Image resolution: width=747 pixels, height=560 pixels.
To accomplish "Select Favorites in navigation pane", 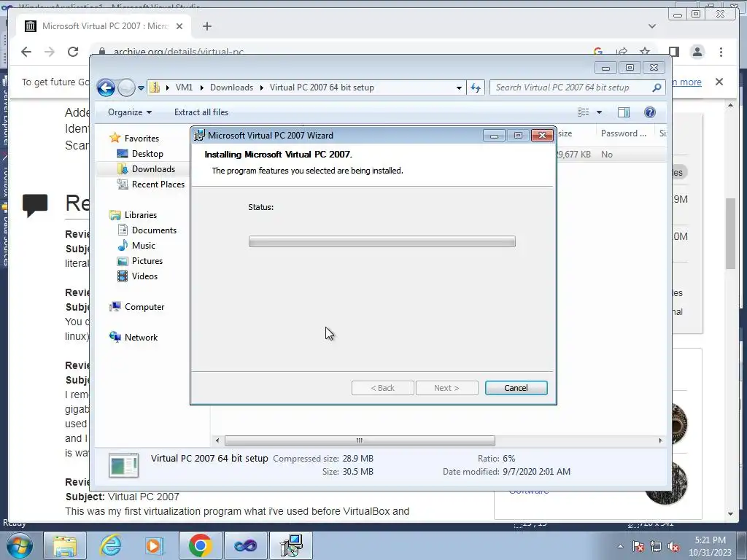I will (x=142, y=138).
